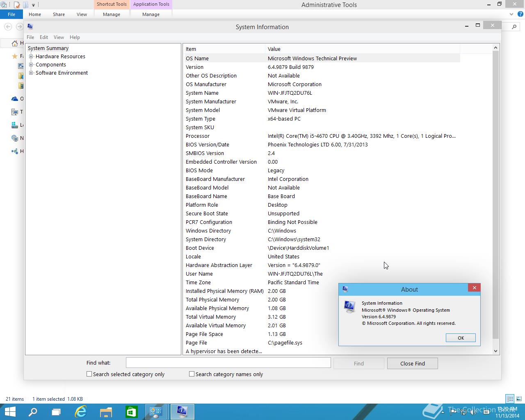
Task: Open the volume speaker tray icon
Action: tap(473, 412)
